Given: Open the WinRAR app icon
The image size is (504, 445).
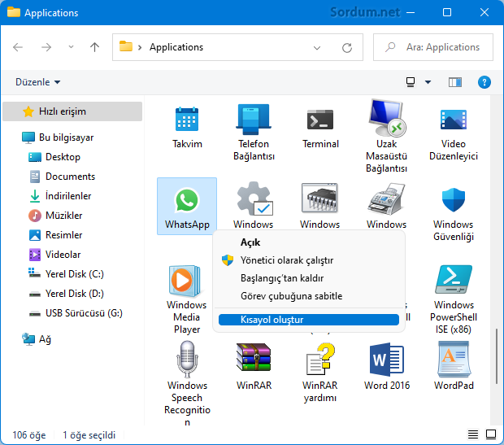Looking at the screenshot, I should (x=254, y=357).
